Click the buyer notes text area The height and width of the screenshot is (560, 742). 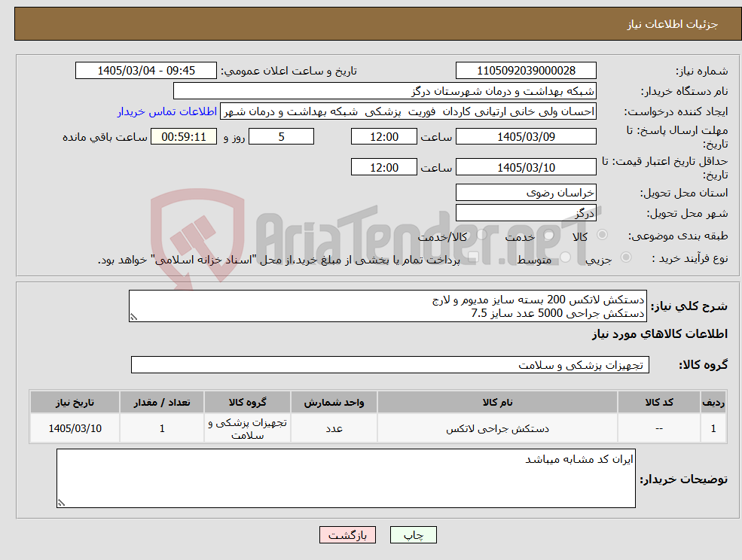click(x=346, y=479)
